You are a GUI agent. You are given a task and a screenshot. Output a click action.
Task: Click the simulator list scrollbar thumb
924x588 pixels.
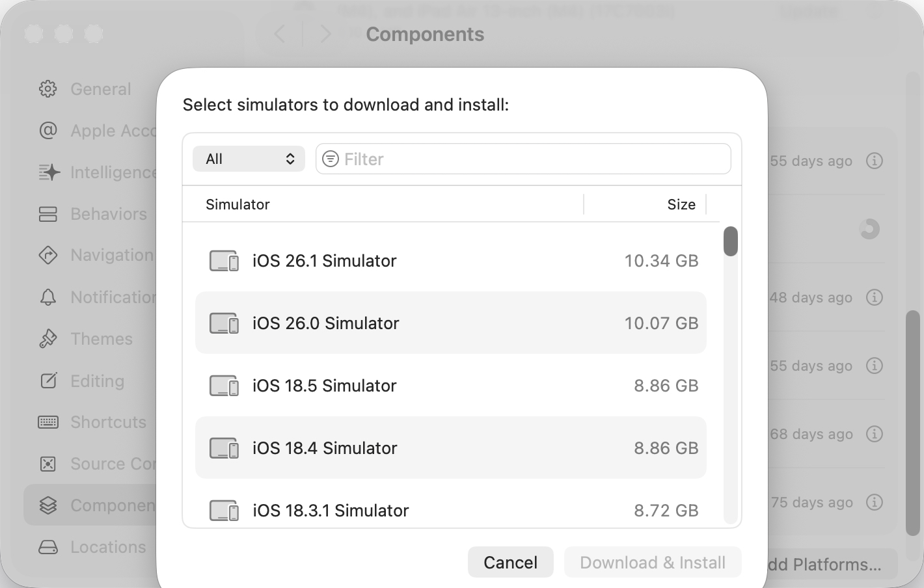(730, 241)
